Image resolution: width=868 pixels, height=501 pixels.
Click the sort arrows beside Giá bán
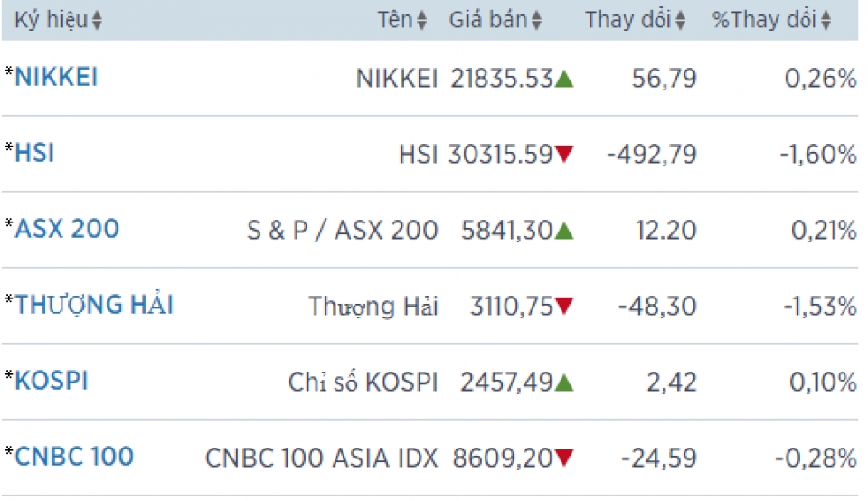(537, 21)
